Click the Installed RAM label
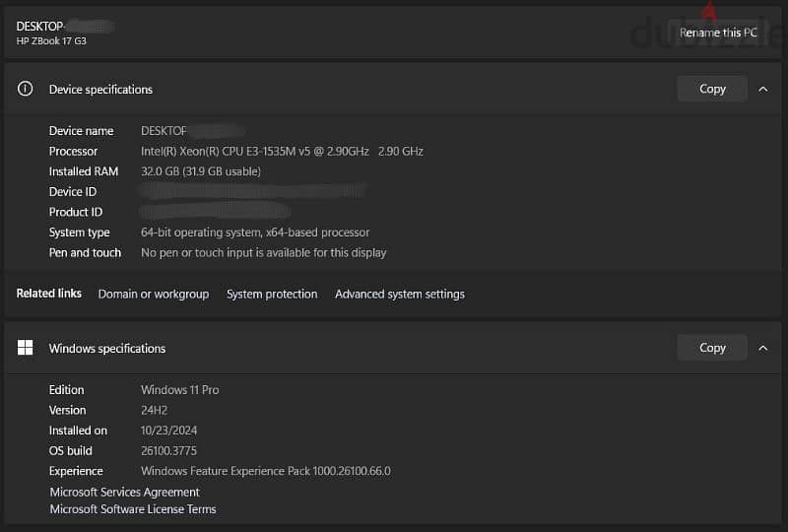The image size is (788, 532). pos(84,171)
